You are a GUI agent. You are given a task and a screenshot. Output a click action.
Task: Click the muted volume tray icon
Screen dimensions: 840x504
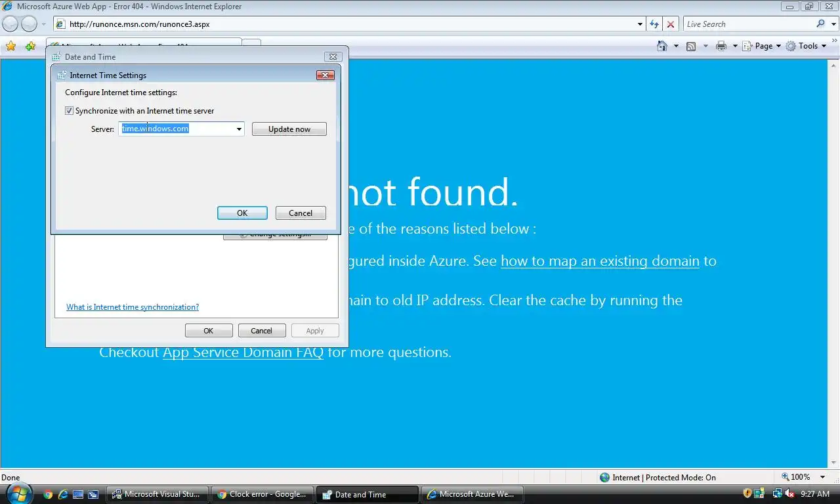[x=789, y=493]
